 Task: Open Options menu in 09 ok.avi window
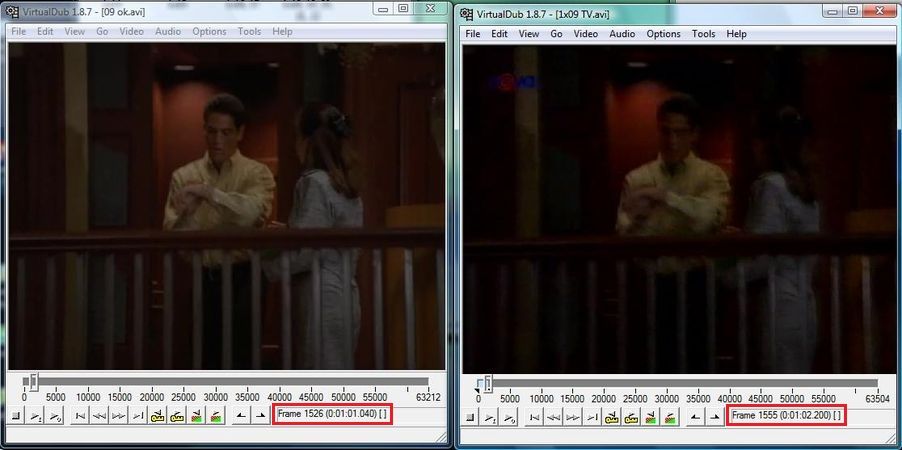point(209,32)
